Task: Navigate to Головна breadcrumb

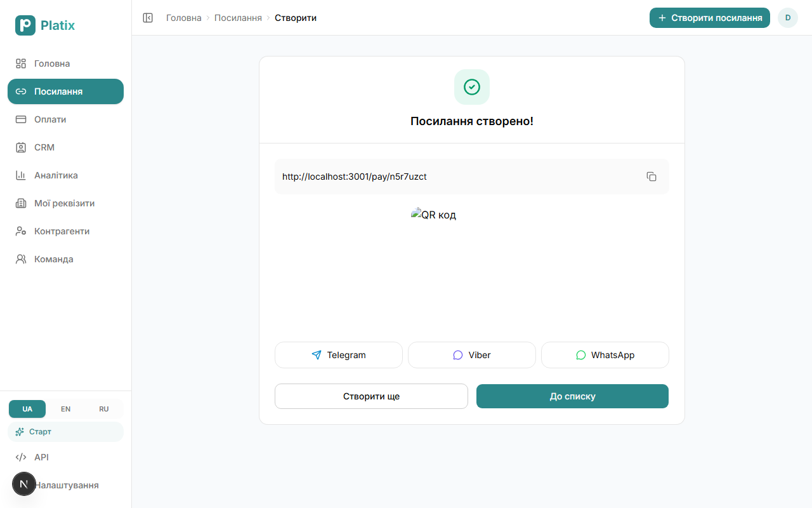Action: [184, 18]
